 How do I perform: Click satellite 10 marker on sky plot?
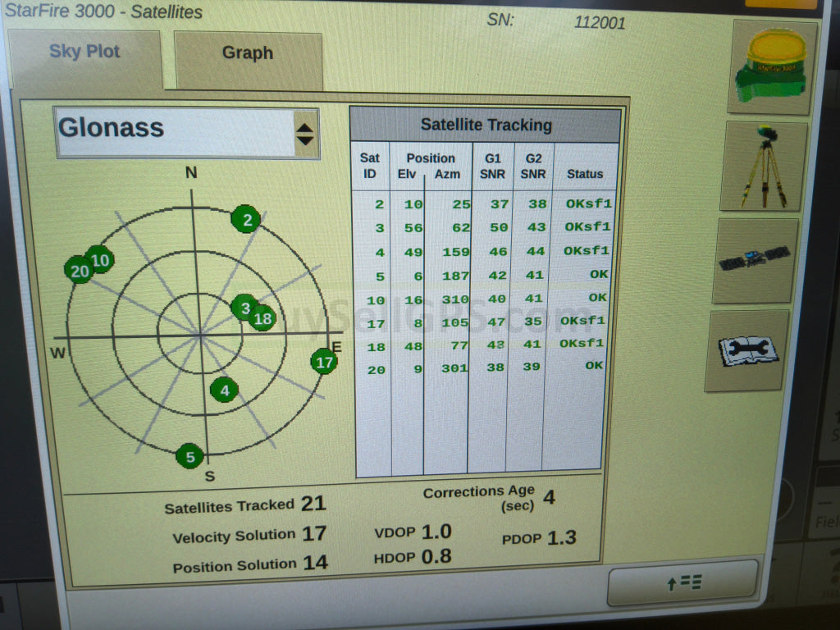click(101, 260)
